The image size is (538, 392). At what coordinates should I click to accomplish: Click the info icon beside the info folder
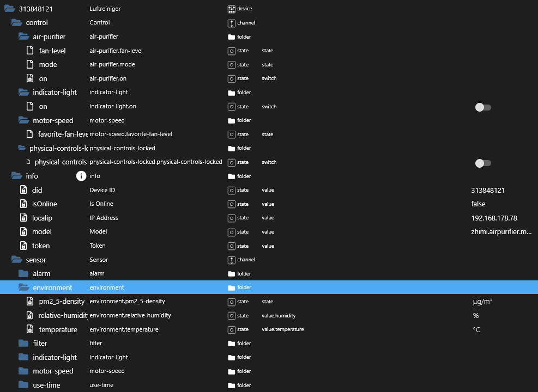click(x=81, y=176)
